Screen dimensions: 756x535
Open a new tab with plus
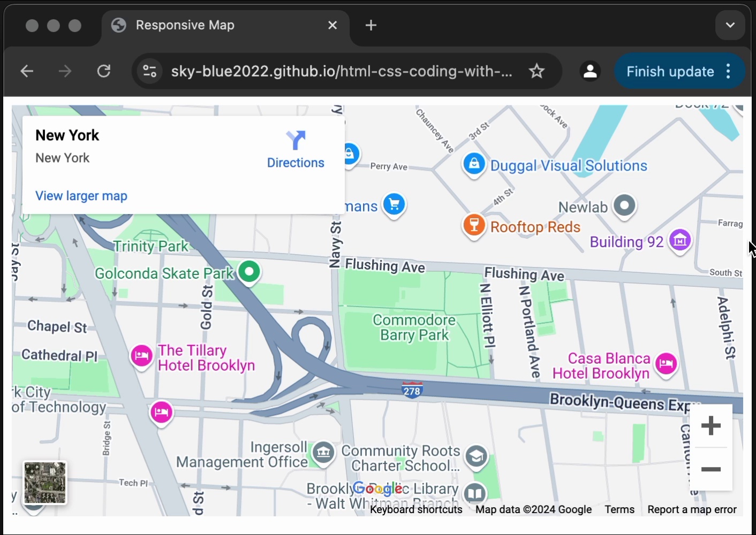[371, 25]
